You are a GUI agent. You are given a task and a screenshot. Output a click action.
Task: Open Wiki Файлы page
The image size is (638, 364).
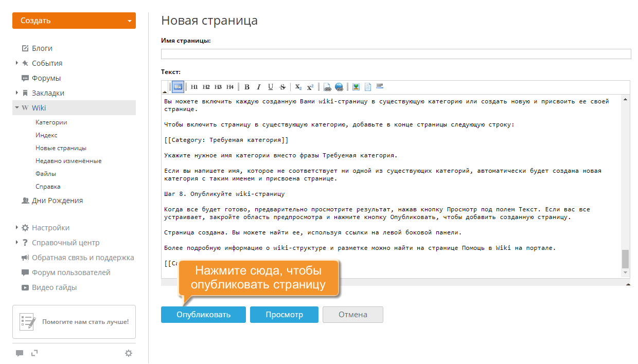click(x=46, y=174)
